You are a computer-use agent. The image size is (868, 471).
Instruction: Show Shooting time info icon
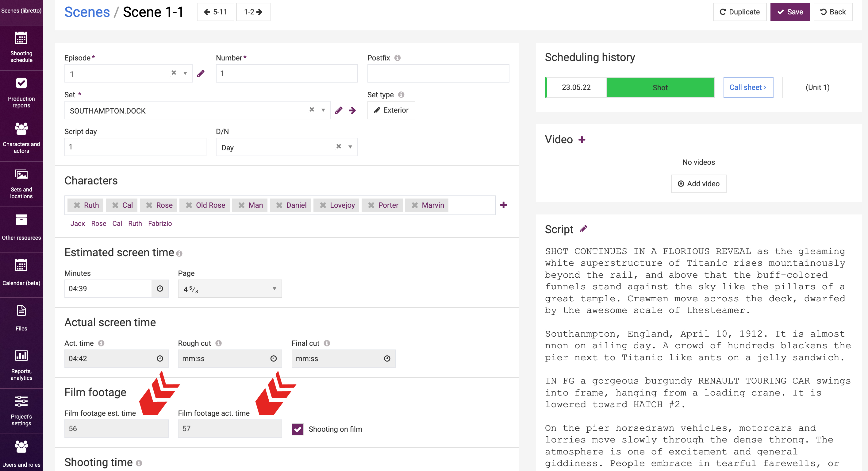point(139,463)
